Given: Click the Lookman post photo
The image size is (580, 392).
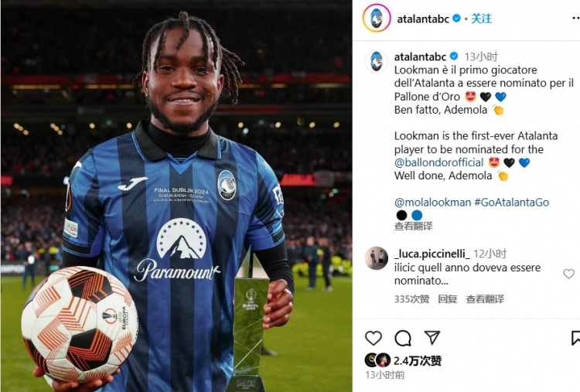Looking at the screenshot, I should 176,196.
